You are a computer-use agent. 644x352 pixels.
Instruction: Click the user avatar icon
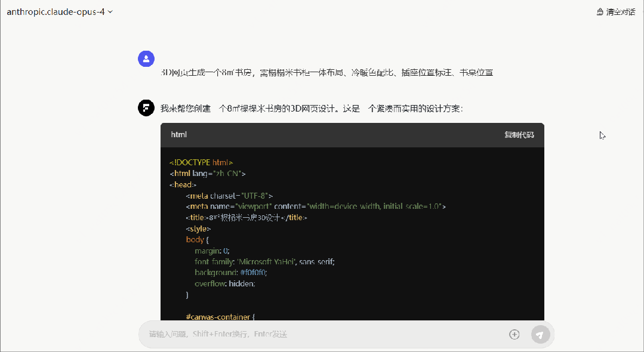point(146,58)
